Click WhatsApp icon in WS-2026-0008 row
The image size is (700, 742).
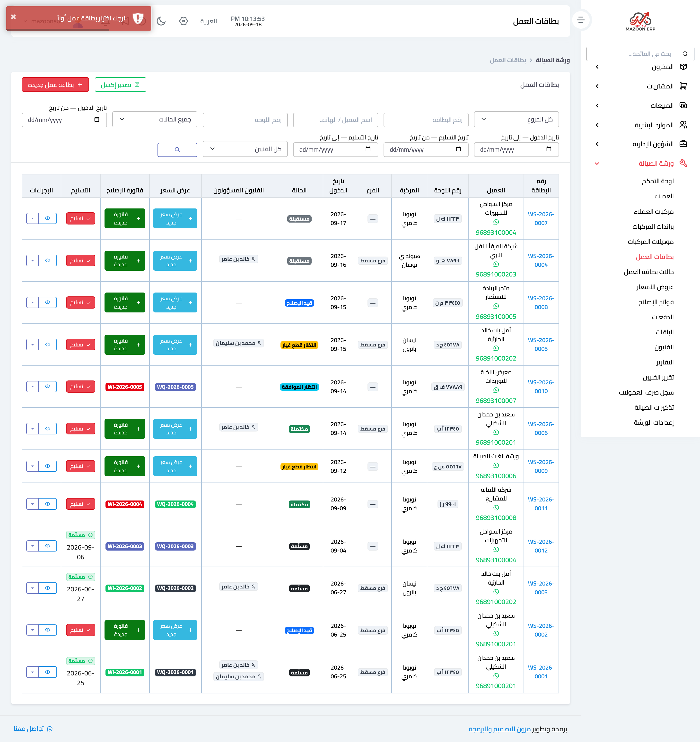tap(496, 306)
